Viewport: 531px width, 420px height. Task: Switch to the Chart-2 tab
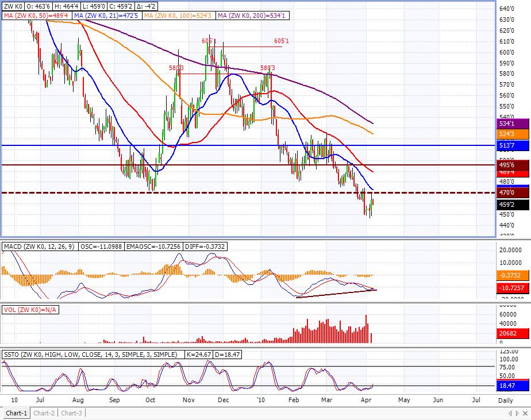[x=44, y=413]
